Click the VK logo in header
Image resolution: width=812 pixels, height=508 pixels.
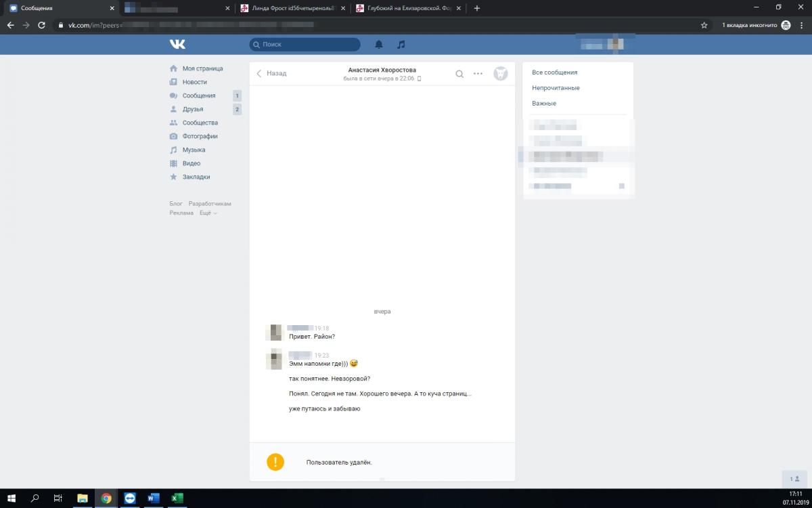[x=177, y=44]
